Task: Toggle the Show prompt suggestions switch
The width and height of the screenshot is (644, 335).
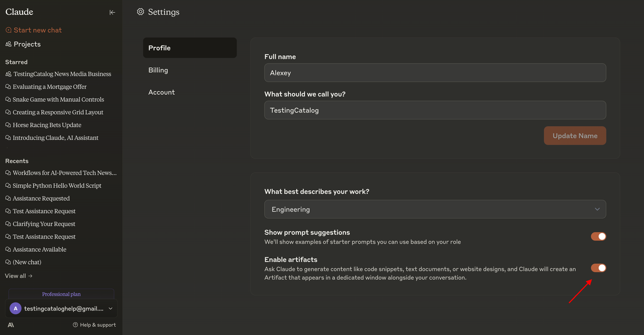Action: [x=598, y=236]
